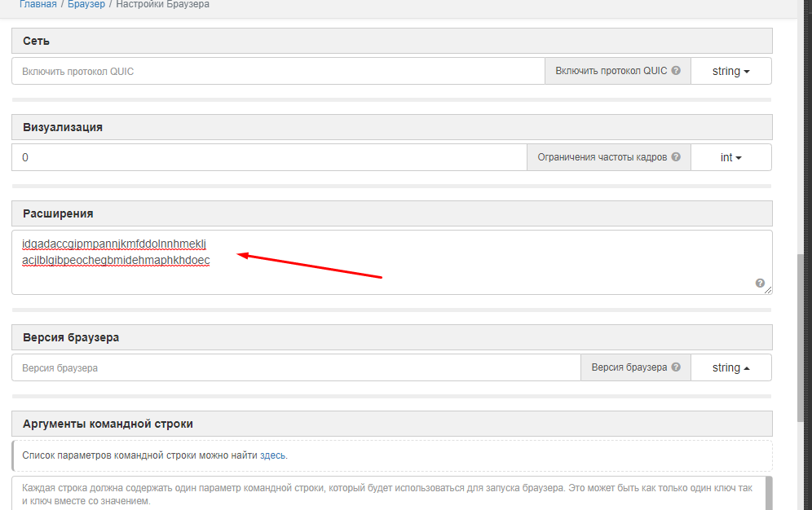Viewport: 812px width, 510px height.
Task: Click help icon beside QUIC protocol label
Action: [x=676, y=71]
